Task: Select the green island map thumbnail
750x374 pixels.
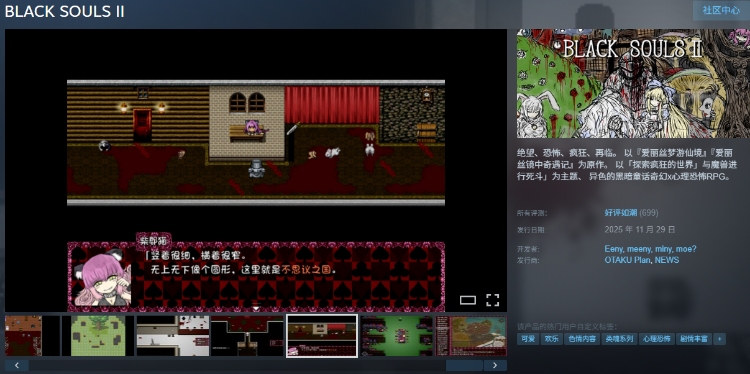Action: (x=98, y=335)
